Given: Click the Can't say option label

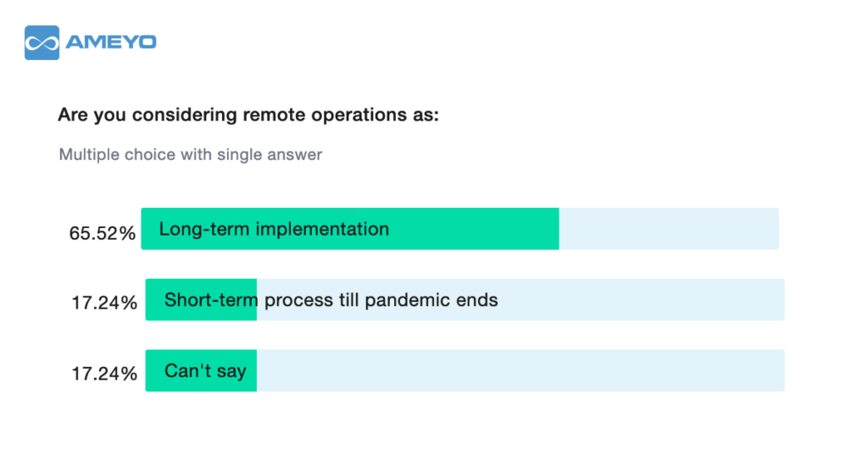Looking at the screenshot, I should [205, 370].
